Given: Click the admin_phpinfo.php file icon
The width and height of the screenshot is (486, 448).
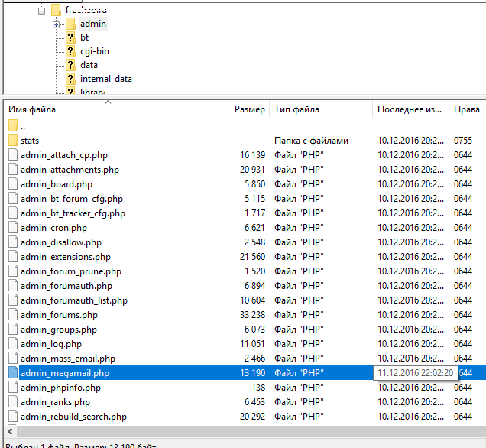Looking at the screenshot, I should [13, 388].
